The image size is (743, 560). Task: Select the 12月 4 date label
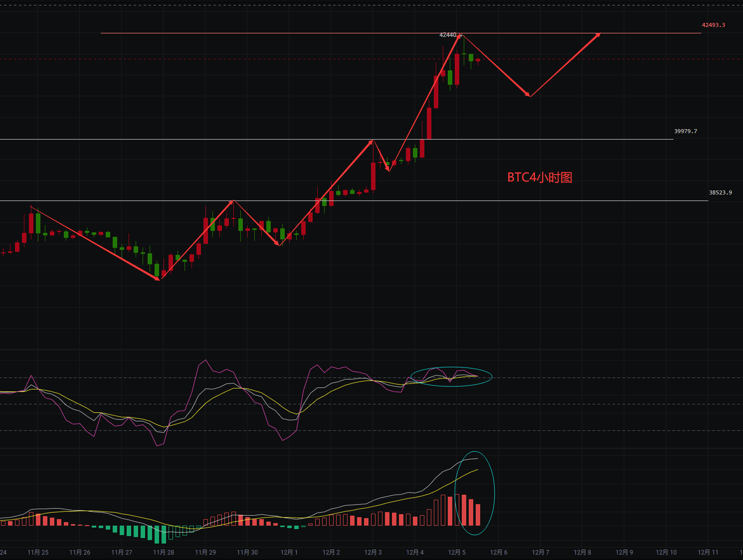click(415, 552)
